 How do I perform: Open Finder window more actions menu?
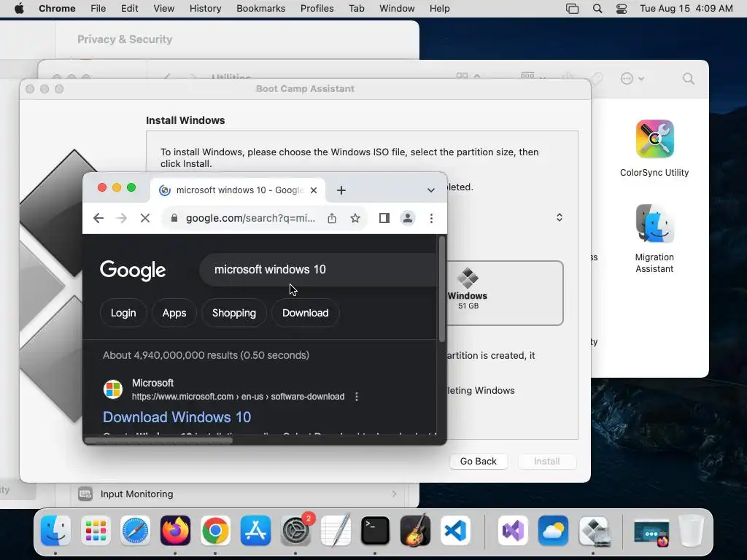coord(632,79)
